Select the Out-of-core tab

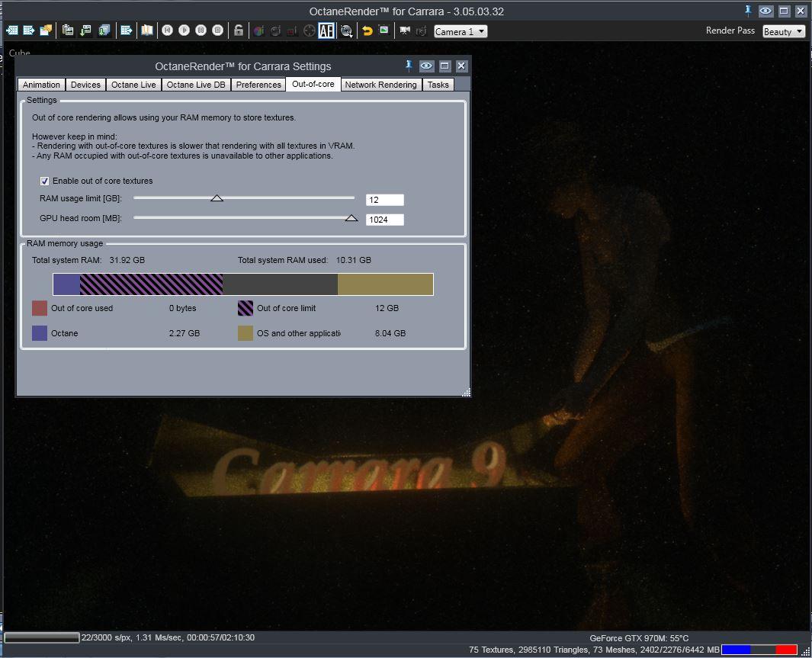coord(313,84)
